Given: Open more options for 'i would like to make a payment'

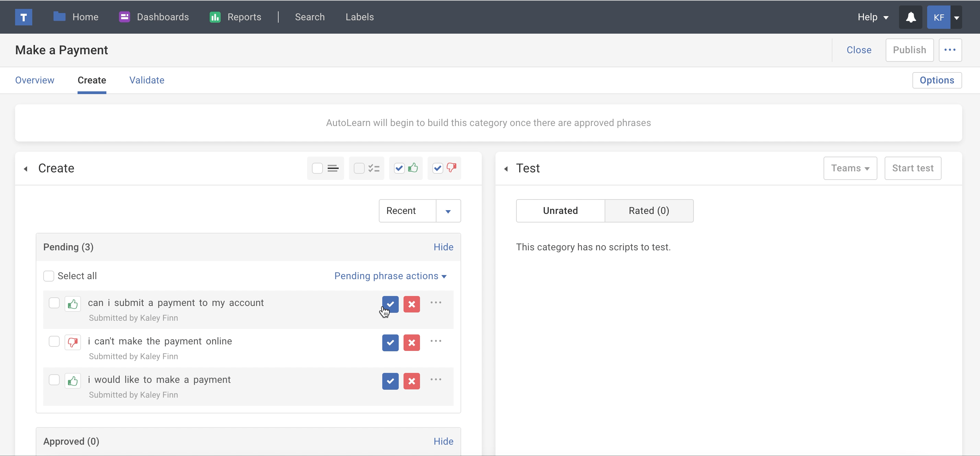Looking at the screenshot, I should (435, 379).
